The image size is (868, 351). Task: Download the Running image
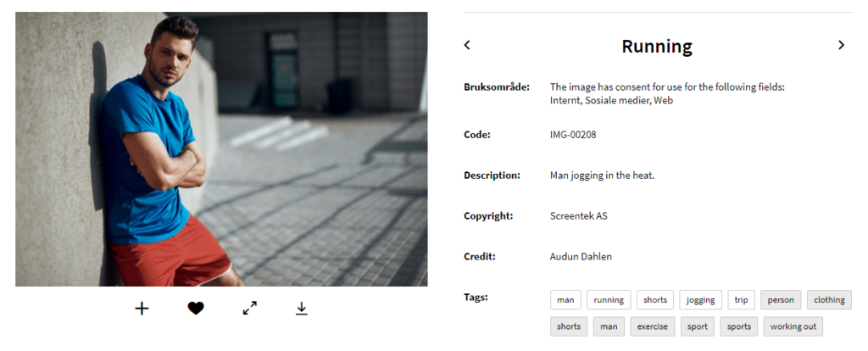[x=301, y=309]
